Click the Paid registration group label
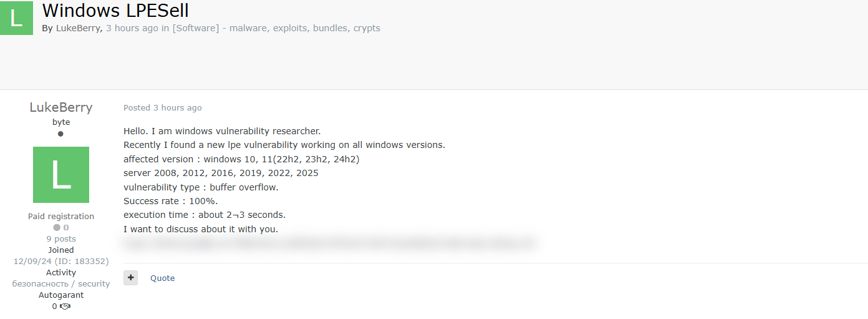Image resolution: width=868 pixels, height=319 pixels. pos(61,217)
